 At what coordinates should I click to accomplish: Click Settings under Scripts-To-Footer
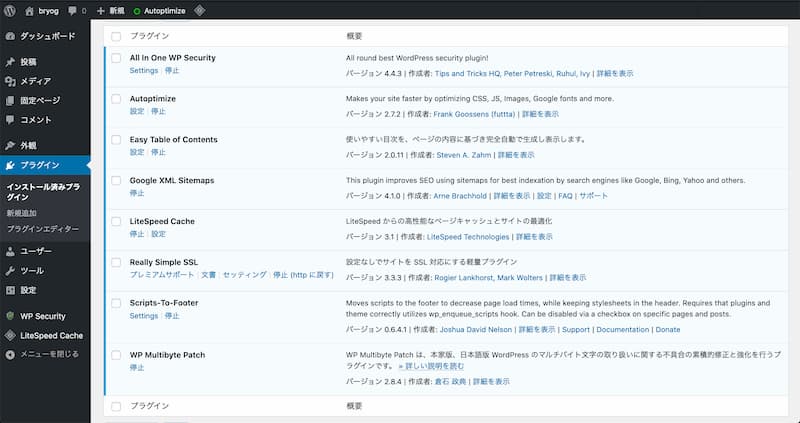(144, 316)
